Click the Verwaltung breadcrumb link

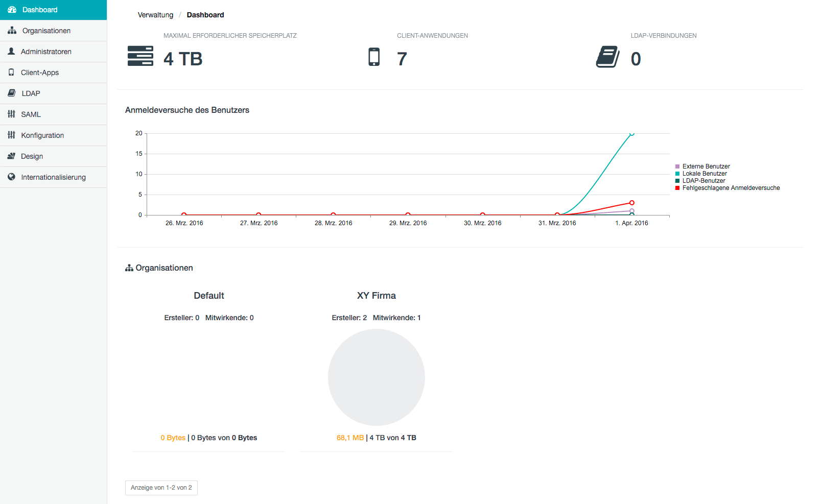coord(155,15)
